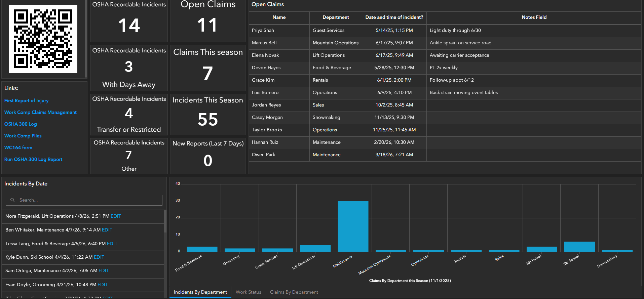Click the search magnifier icon in Incidents By Date
The image size is (644, 299).
12,200
